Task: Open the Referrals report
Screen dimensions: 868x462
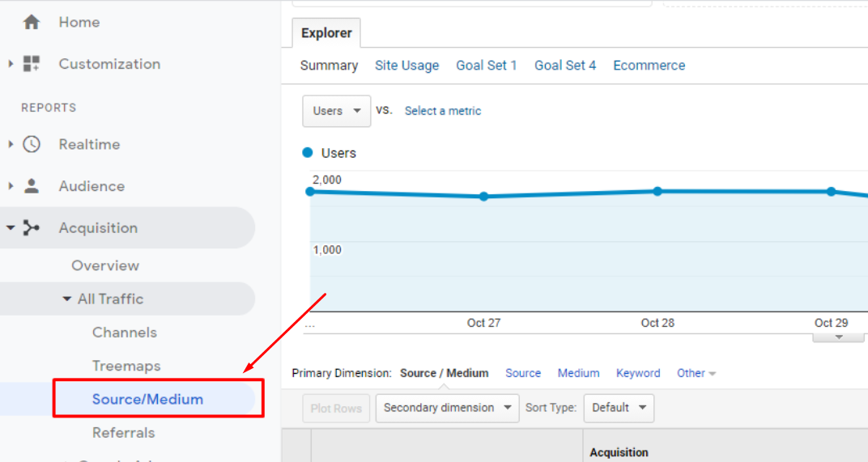Action: (123, 433)
